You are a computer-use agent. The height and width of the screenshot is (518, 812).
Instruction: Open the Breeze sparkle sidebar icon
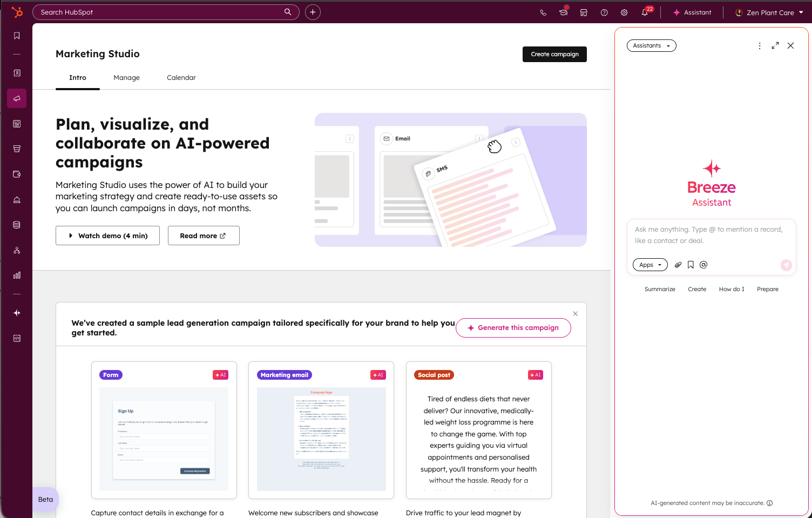tap(17, 313)
